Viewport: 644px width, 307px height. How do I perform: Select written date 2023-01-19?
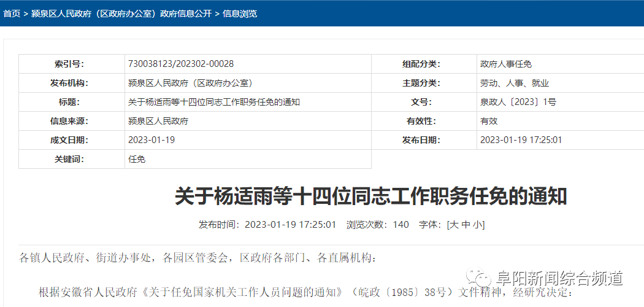coord(151,140)
